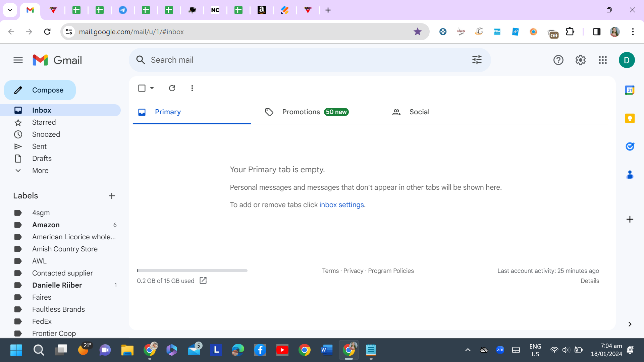Open the Privacy link
This screenshot has width=644, height=362.
353,271
